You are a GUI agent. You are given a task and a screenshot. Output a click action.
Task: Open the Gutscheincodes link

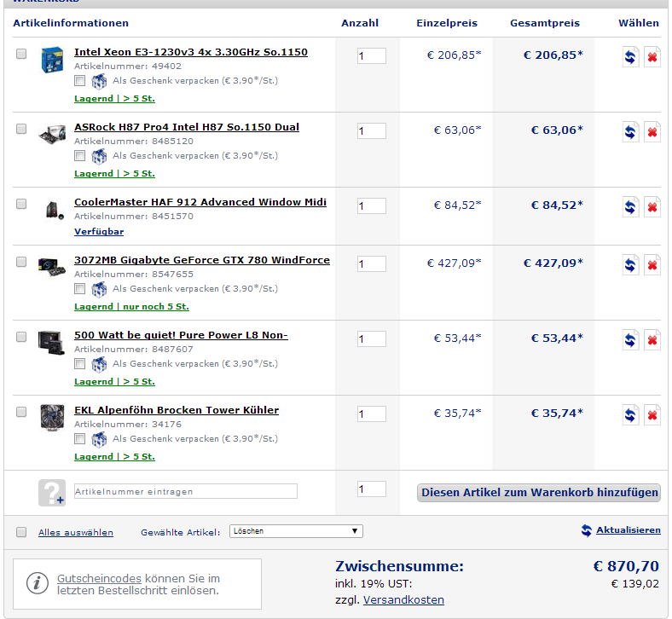[99, 579]
